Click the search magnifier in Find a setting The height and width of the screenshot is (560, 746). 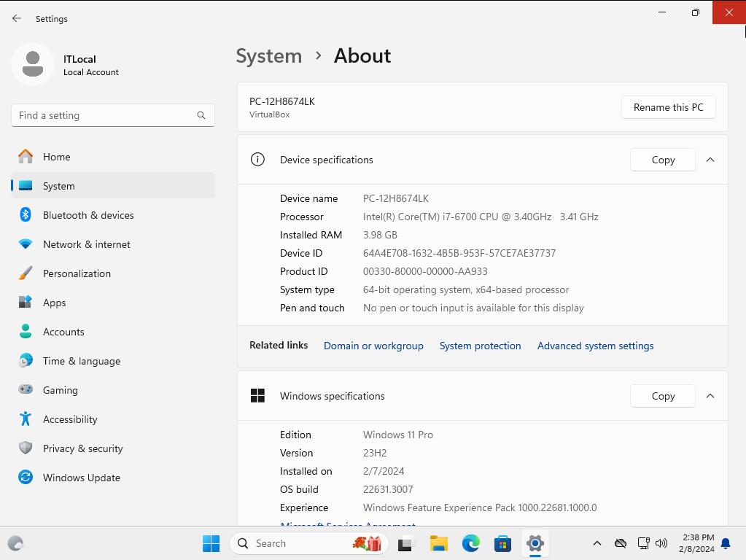tap(201, 115)
